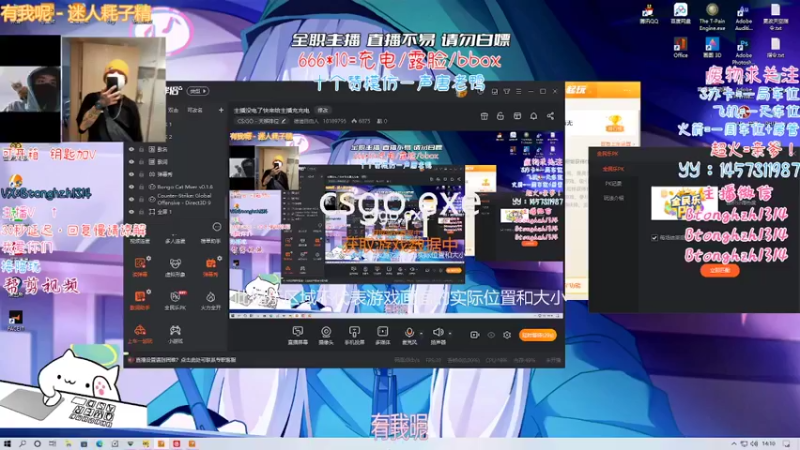Image resolution: width=800 pixels, height=450 pixels.
Task: Switch to the PK记录 tab
Action: (x=613, y=184)
